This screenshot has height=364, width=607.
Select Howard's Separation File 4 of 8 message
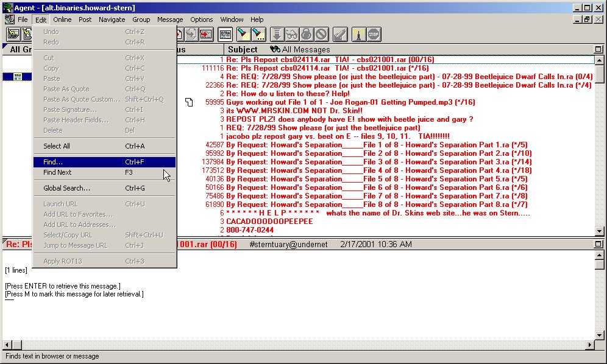click(379, 170)
